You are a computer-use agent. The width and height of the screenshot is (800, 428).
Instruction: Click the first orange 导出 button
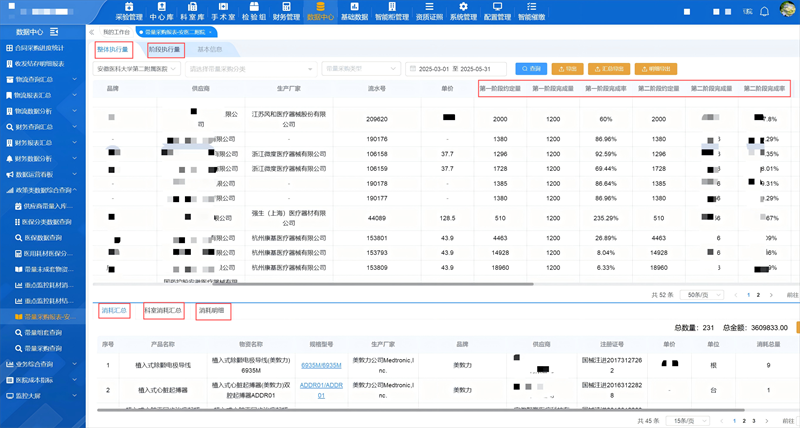[567, 68]
